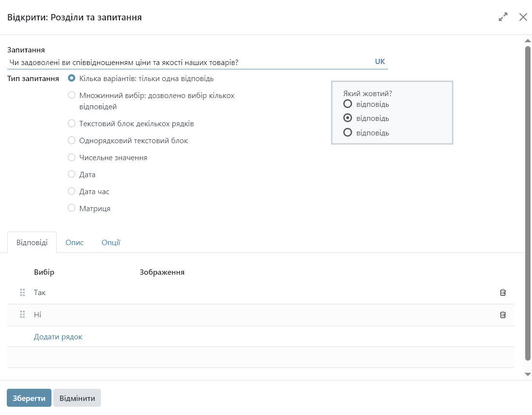Select 'Множинний вибір' question type
The image size is (532, 415).
tap(72, 96)
